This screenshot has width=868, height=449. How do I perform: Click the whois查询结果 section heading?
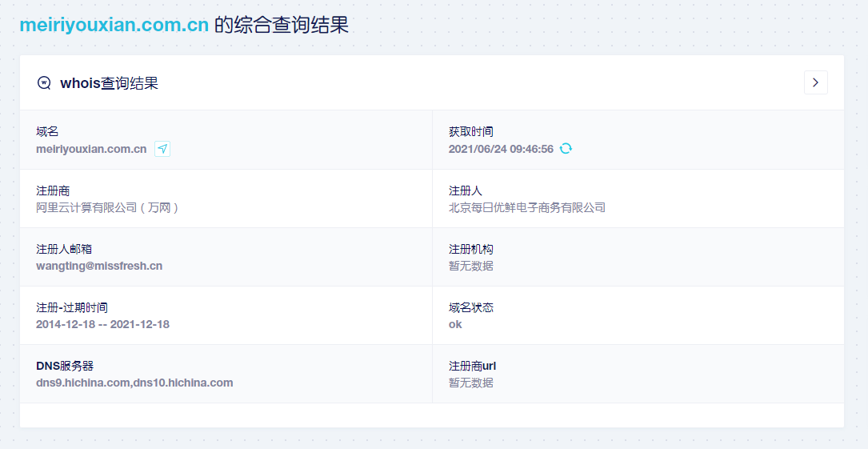point(109,83)
